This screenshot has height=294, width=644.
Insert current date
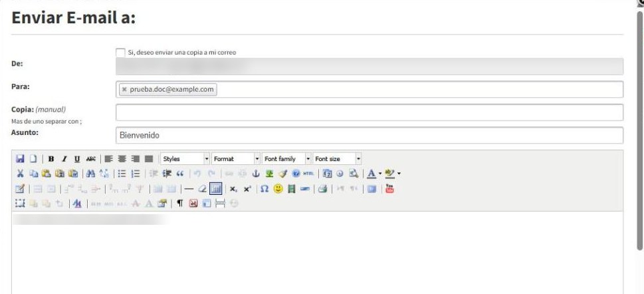(327, 174)
